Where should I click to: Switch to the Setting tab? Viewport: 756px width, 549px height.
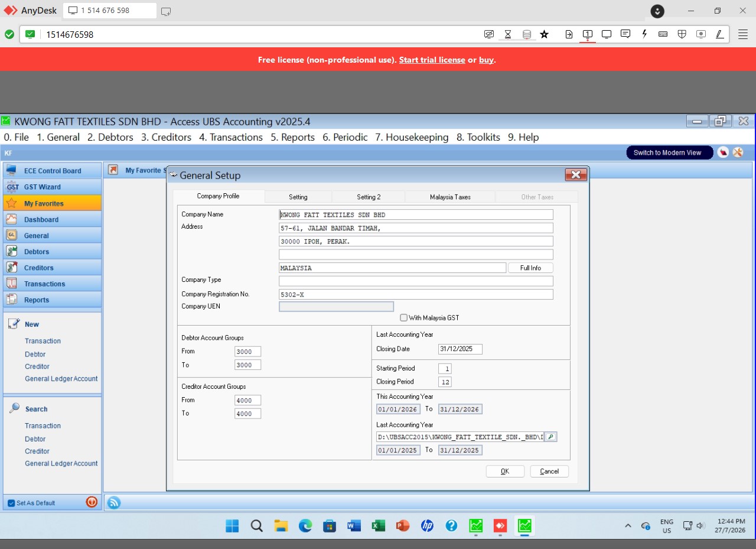pyautogui.click(x=298, y=197)
